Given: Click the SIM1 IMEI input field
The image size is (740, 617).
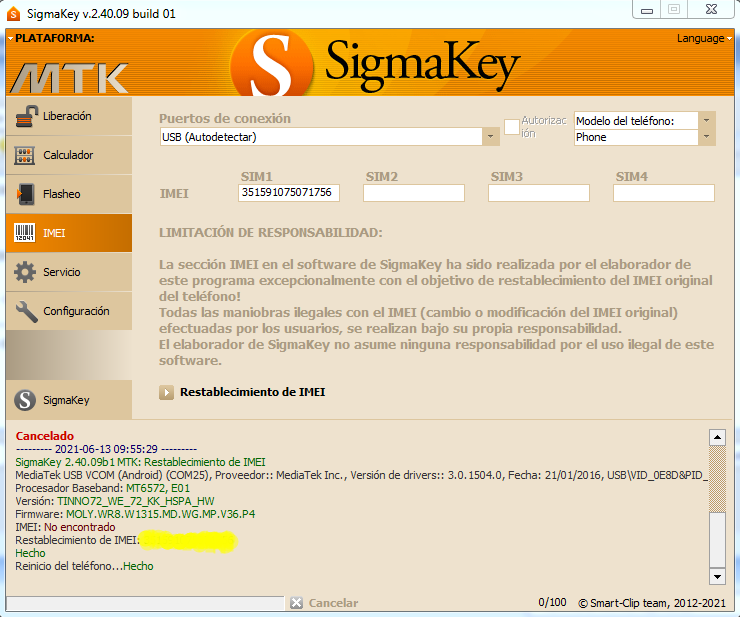Looking at the screenshot, I should (289, 193).
